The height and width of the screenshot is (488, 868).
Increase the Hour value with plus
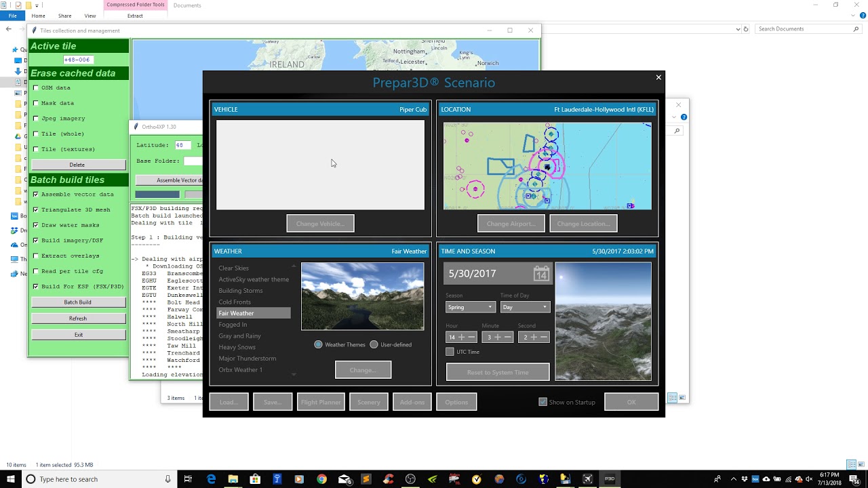coord(462,337)
